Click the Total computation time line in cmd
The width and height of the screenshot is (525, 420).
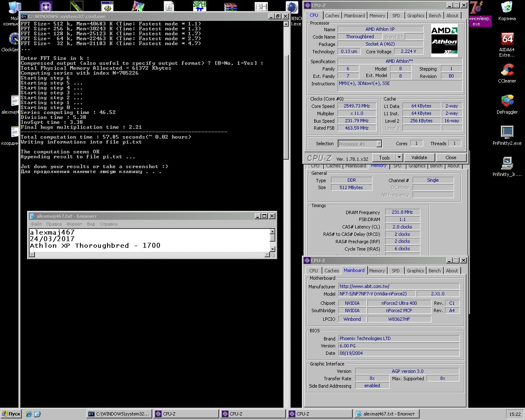106,137
